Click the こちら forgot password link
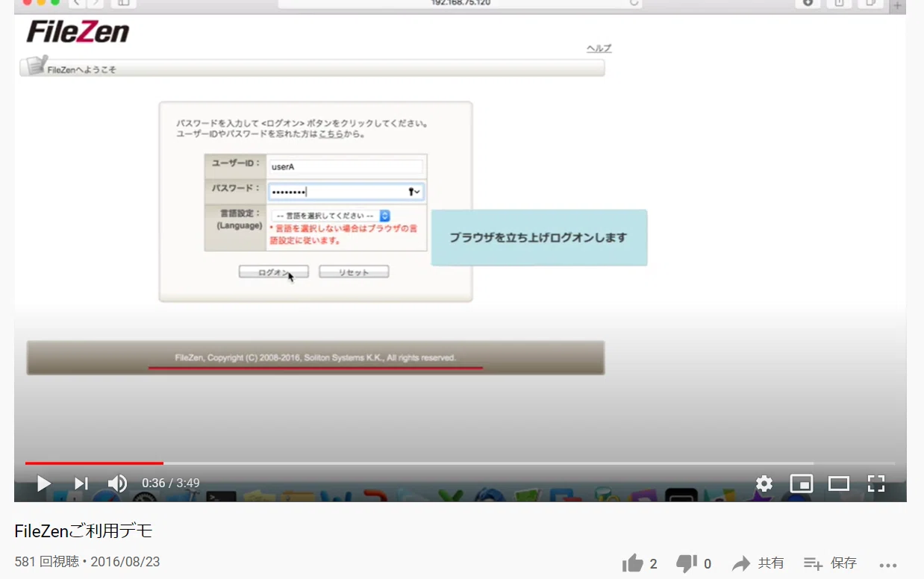 [331, 134]
